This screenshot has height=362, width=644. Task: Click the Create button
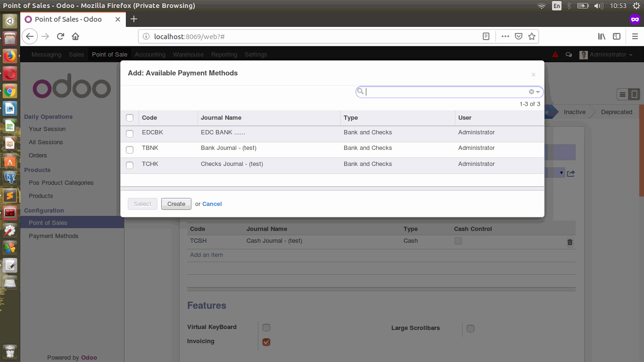pyautogui.click(x=176, y=204)
